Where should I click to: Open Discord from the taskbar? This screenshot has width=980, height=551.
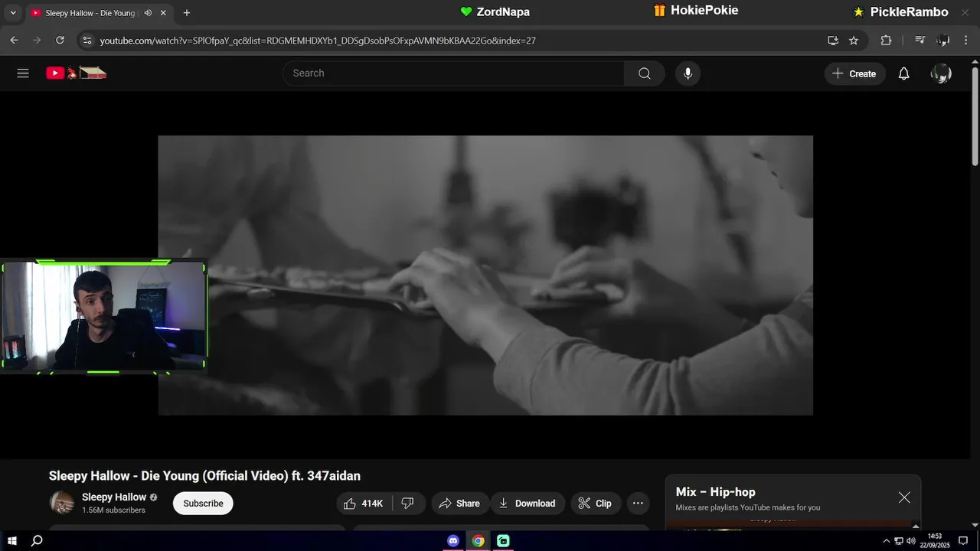[453, 541]
